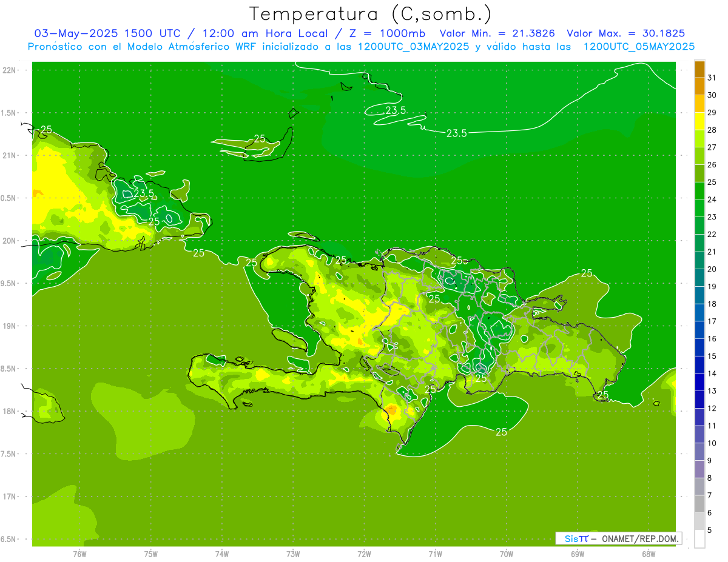The height and width of the screenshot is (562, 728).
Task: Click the '17N' latitude axis label
Action: 10,497
